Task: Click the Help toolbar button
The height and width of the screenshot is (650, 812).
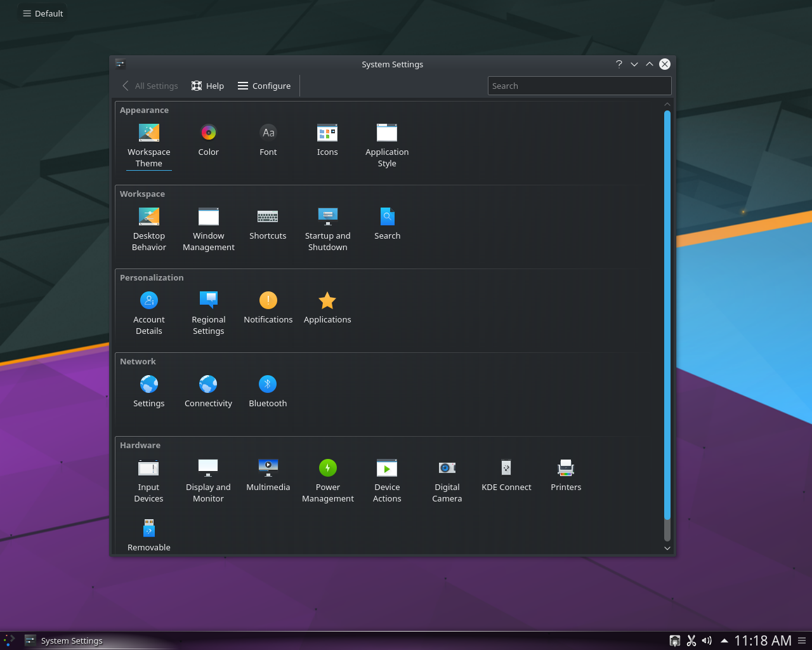Action: [x=207, y=86]
